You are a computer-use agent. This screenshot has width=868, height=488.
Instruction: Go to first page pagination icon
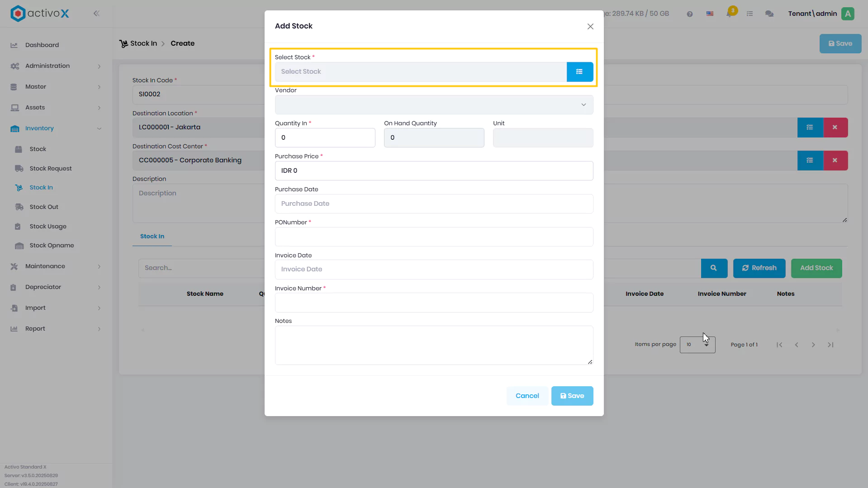[779, 345]
